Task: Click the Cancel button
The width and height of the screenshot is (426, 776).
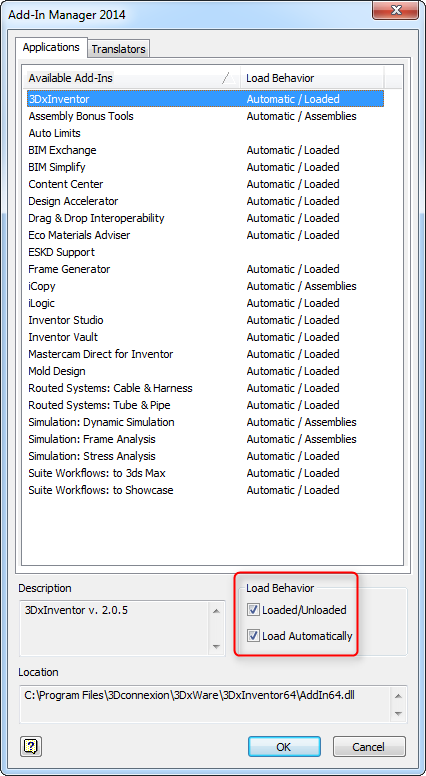Action: [x=369, y=747]
